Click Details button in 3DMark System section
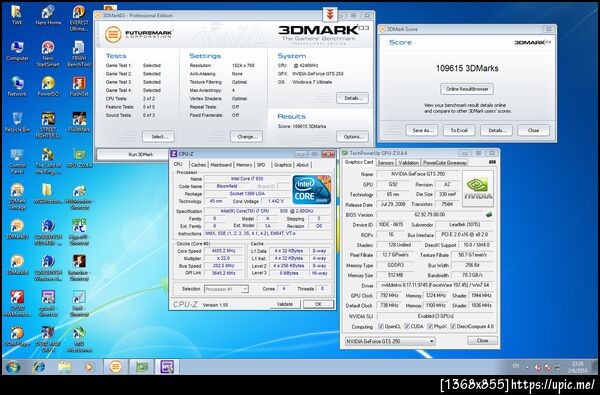 (352, 98)
